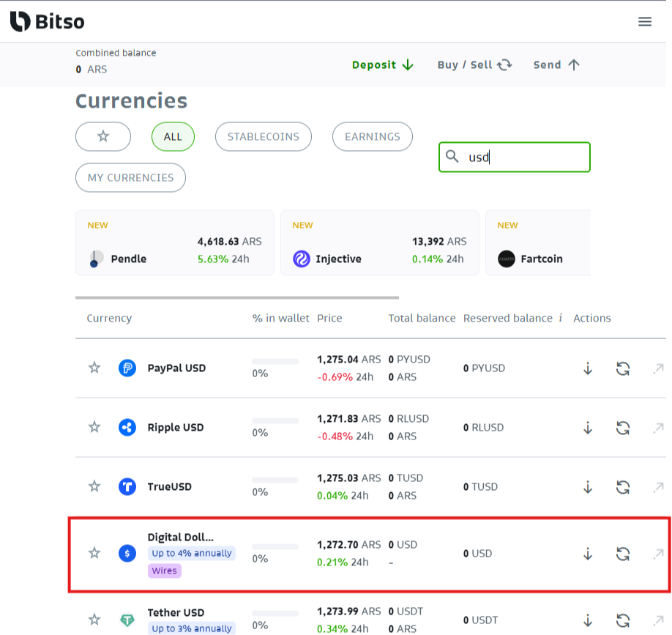
Task: Click the Combined balance label
Action: click(x=116, y=53)
